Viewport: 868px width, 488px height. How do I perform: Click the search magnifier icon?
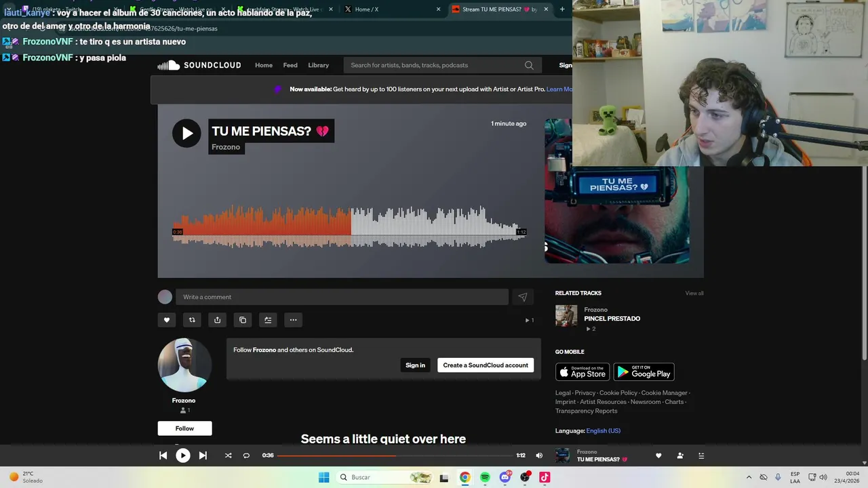click(529, 65)
